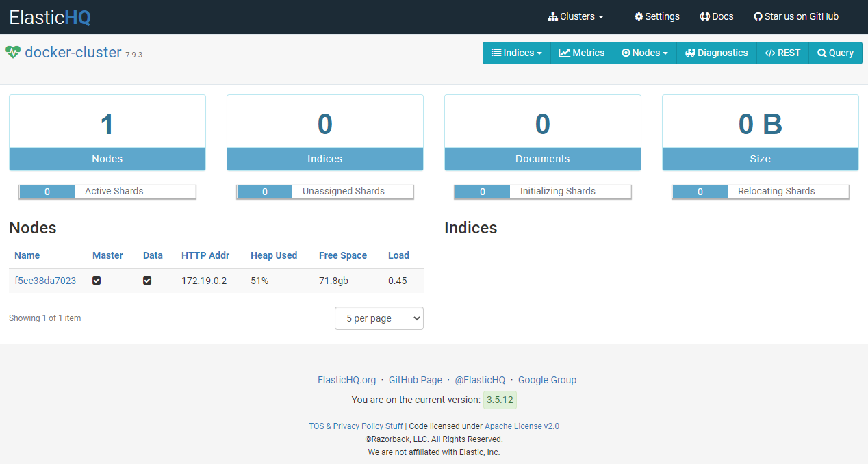The height and width of the screenshot is (464, 868).
Task: Click the ElasticHQ logo
Action: click(x=50, y=17)
